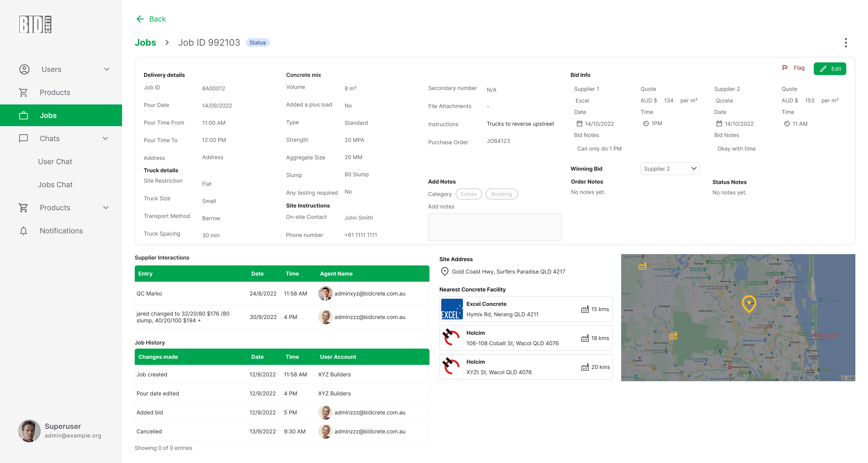Click the green Edit button

point(830,69)
